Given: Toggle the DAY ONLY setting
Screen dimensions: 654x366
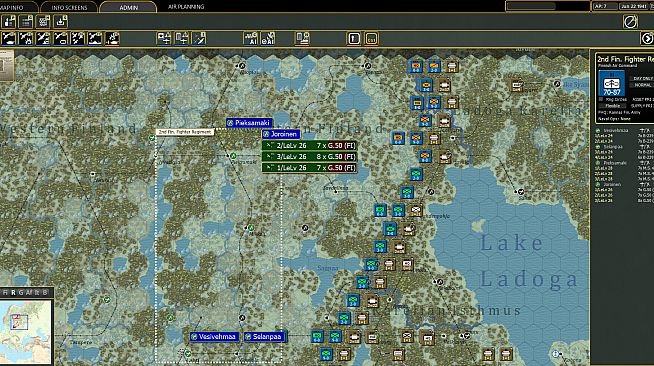Looking at the screenshot, I should [642, 78].
